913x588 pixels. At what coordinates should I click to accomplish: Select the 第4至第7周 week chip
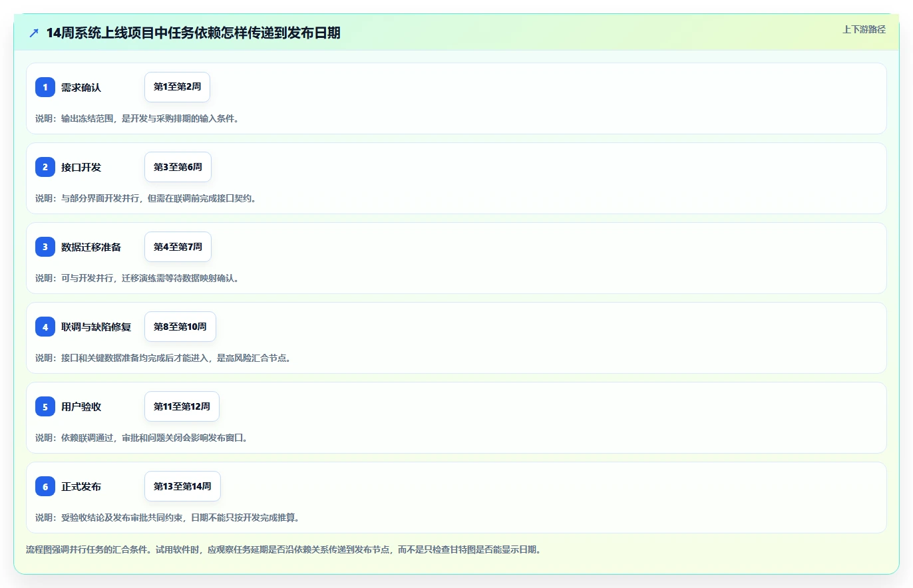pos(178,247)
